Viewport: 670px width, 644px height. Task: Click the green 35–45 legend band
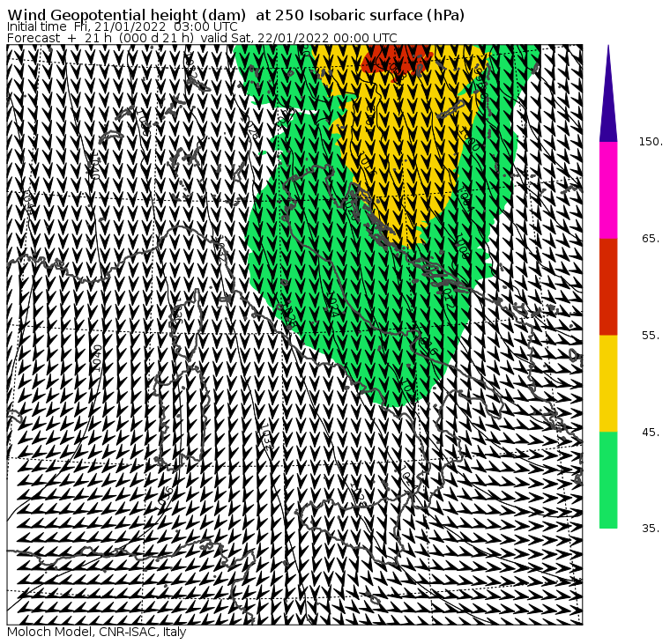coord(608,479)
